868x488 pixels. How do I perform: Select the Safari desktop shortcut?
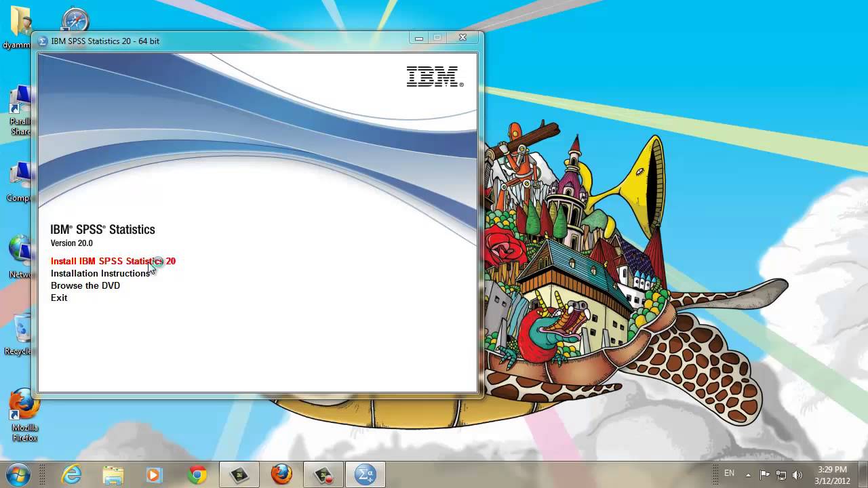[75, 19]
